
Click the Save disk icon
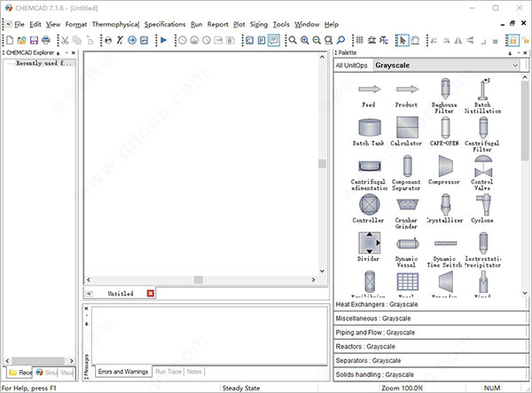point(34,41)
